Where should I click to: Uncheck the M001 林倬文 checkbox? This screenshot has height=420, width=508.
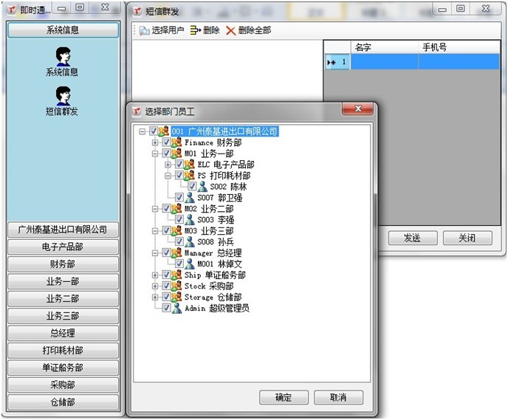click(x=179, y=264)
